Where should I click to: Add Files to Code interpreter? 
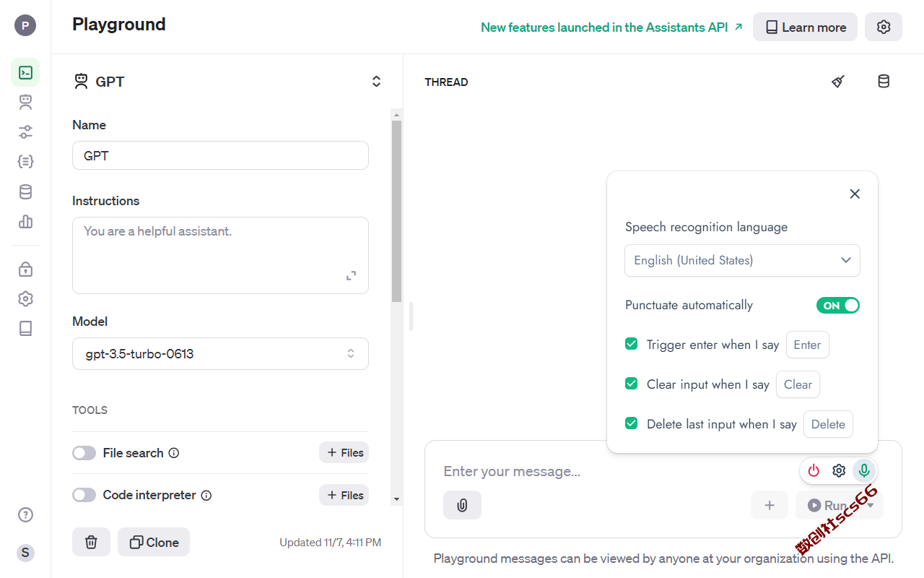click(344, 495)
